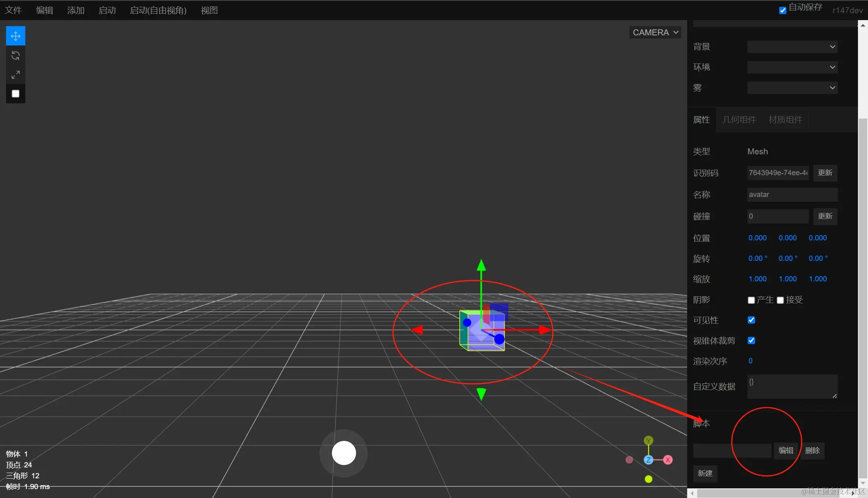Click the 新建 new script button
Image resolution: width=868 pixels, height=498 pixels.
(x=705, y=473)
